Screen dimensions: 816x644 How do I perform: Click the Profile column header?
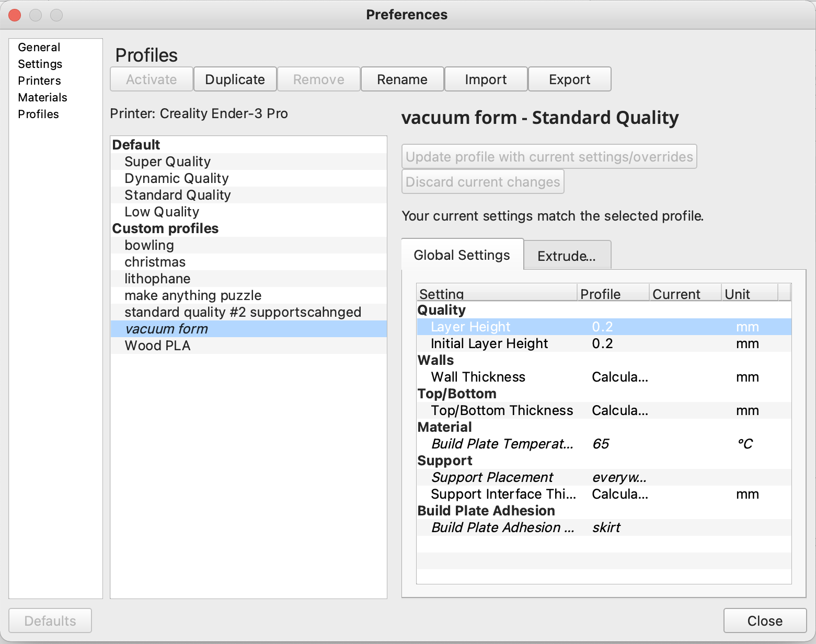(x=613, y=293)
